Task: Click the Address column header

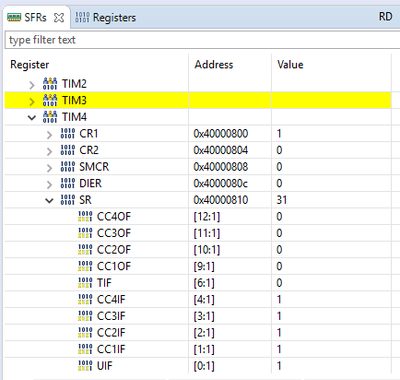Action: 214,64
